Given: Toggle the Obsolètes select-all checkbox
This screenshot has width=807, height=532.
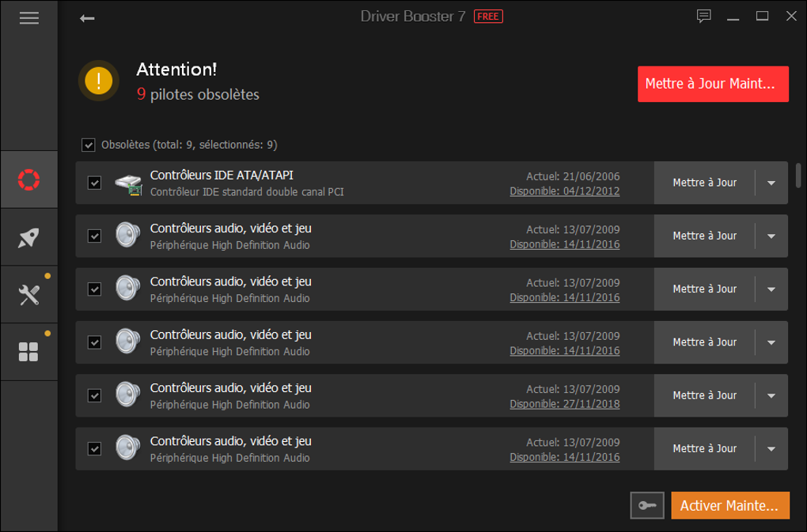Looking at the screenshot, I should point(89,145).
